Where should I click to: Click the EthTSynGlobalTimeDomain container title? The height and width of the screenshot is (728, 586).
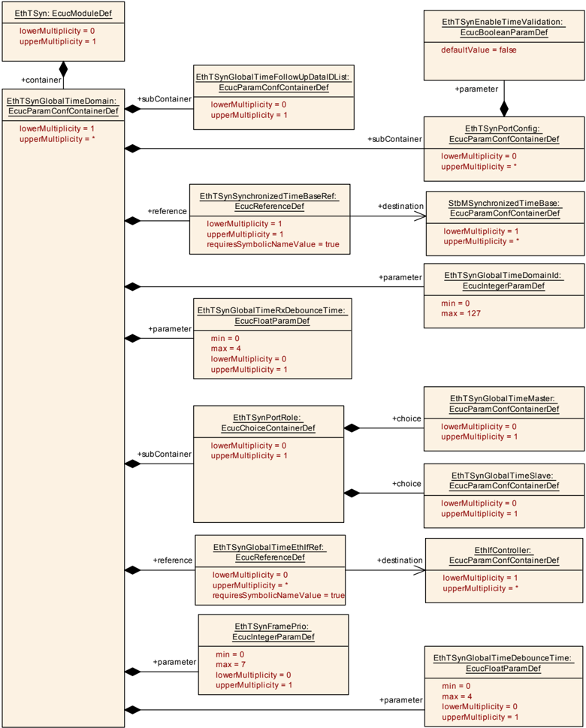click(63, 106)
